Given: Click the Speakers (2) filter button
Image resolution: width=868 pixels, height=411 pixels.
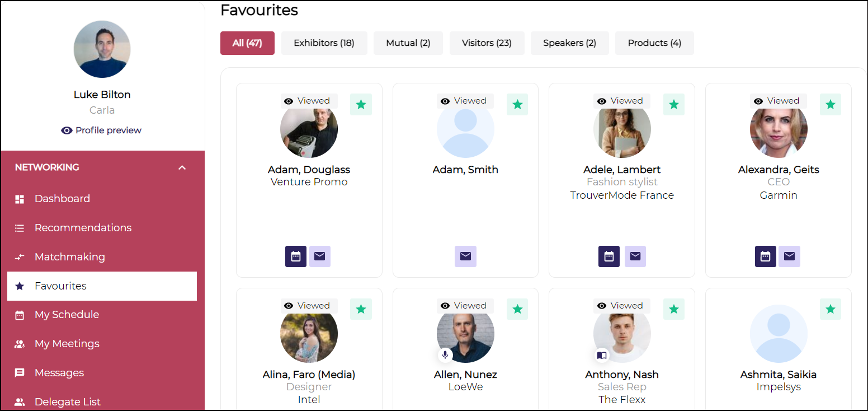Looking at the screenshot, I should tap(569, 43).
